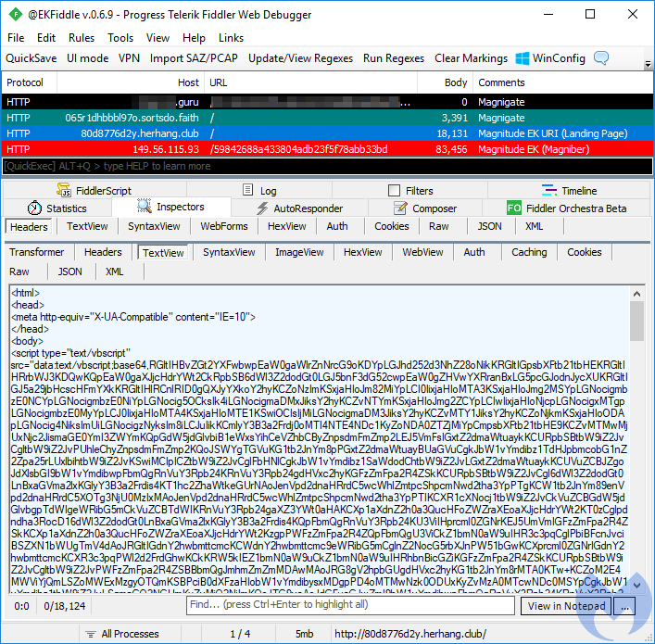655x644 pixels.
Task: Click Update/View Regexes
Action: tap(301, 58)
